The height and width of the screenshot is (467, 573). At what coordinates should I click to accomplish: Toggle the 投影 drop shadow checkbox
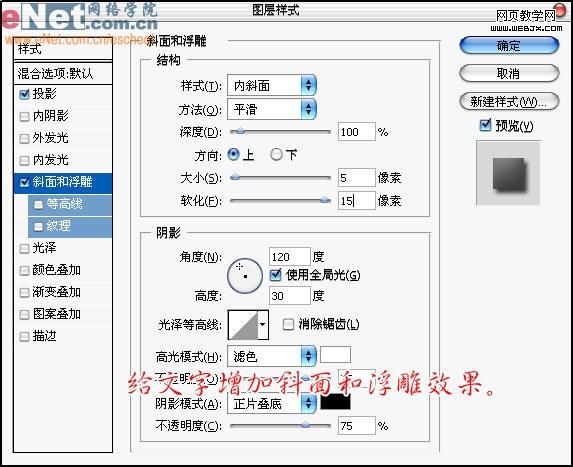pyautogui.click(x=24, y=94)
